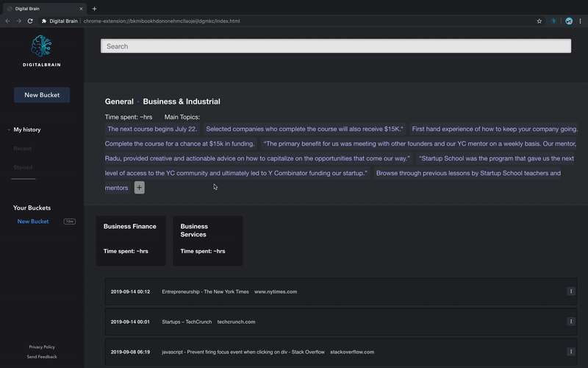The width and height of the screenshot is (588, 368).
Task: Click timestamp 2019-09-14 00:12
Action: 130,291
